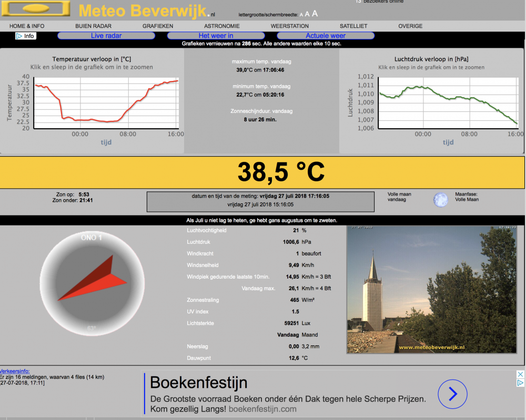Viewport: 526px width, 420px height.
Task: Click the Zon onder: 21:41 sunset text
Action: point(73,200)
